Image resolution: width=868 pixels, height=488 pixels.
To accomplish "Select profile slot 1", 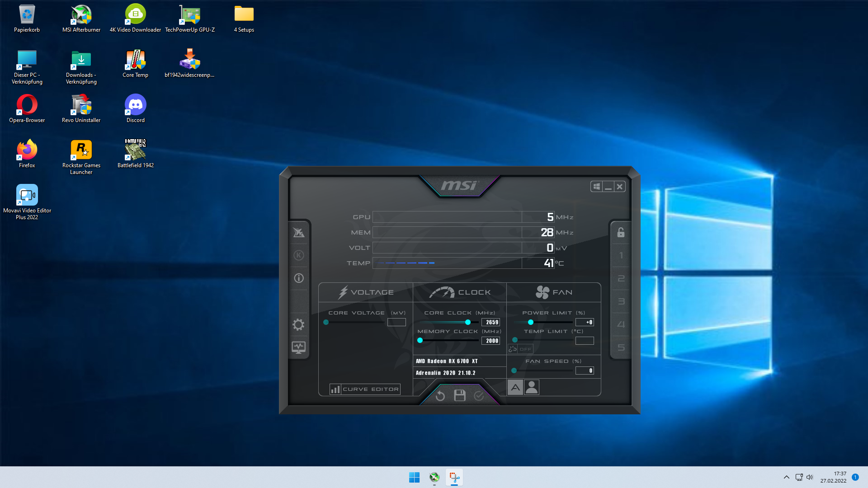I will (x=621, y=255).
